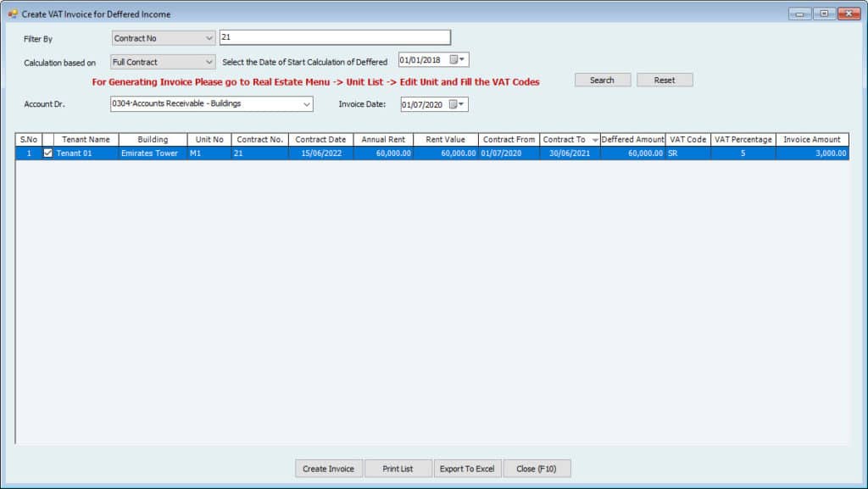Select the Emirates Tower cell in the grid
Image resolution: width=868 pixels, height=489 pixels.
pos(150,153)
